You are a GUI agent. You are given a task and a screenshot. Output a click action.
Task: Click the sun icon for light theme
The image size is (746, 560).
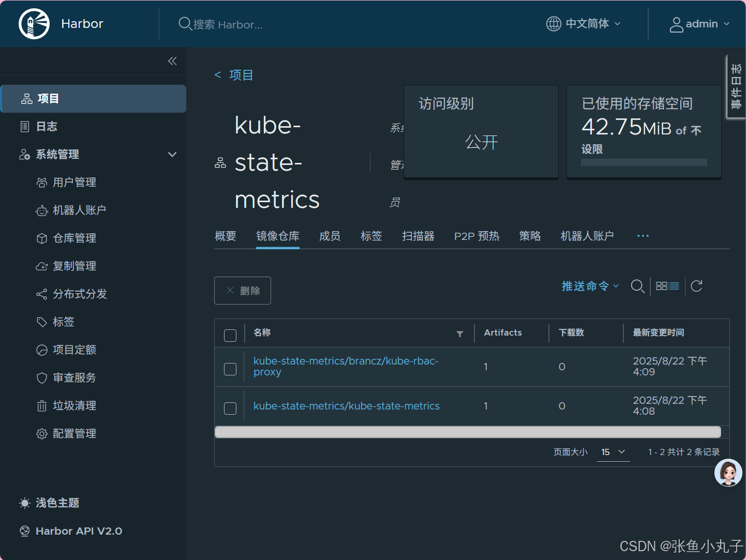click(25, 503)
